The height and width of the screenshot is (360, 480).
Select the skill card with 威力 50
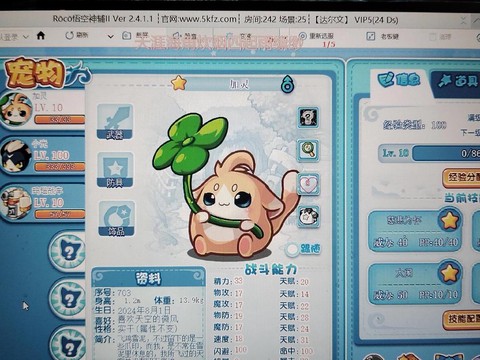pos(415,283)
